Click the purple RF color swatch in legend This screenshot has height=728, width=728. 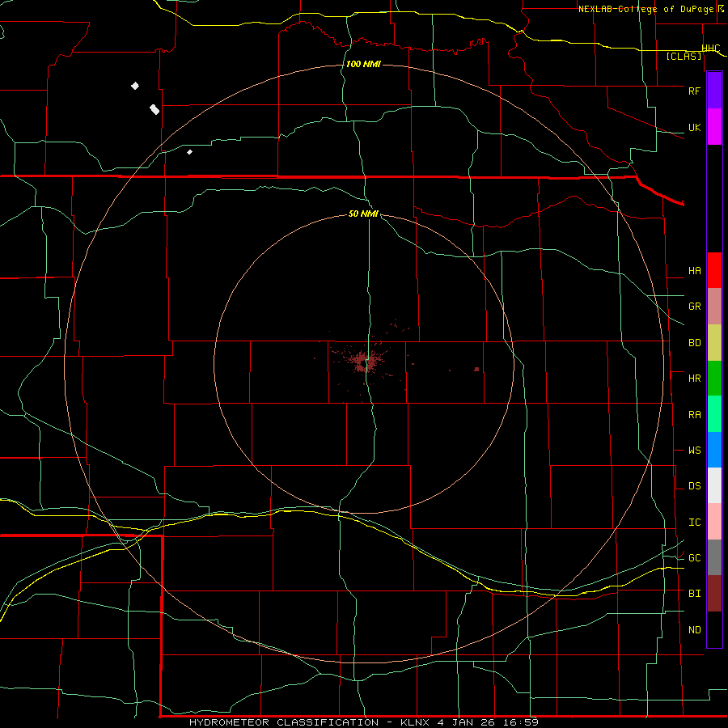[x=714, y=91]
